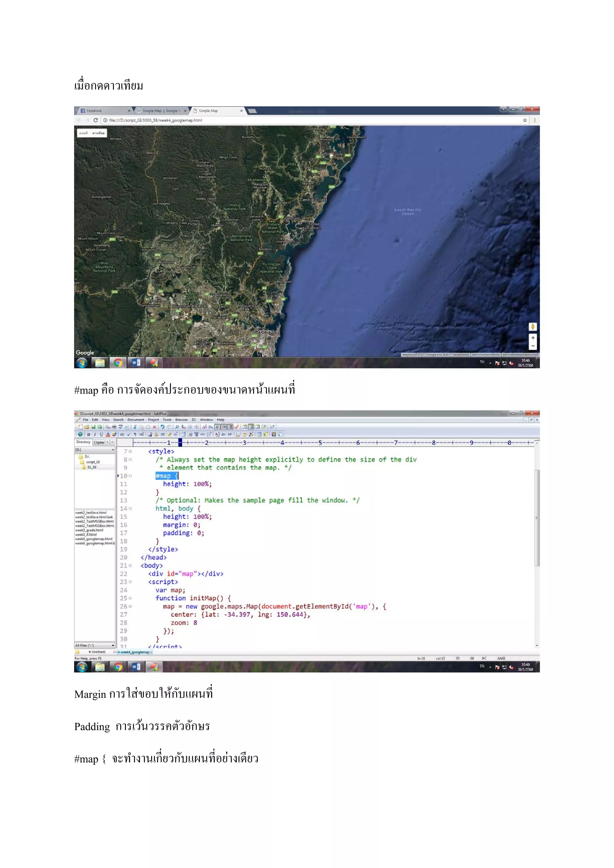Open the Document menu in EditPlus
Image resolution: width=614 pixels, height=868 pixels.
coord(136,420)
